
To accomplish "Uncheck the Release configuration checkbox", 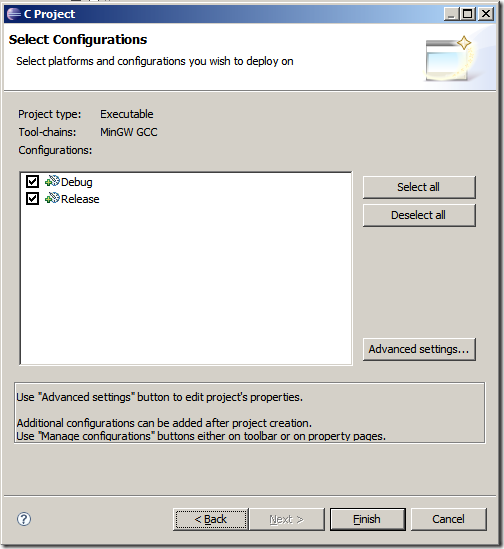I will point(33,199).
